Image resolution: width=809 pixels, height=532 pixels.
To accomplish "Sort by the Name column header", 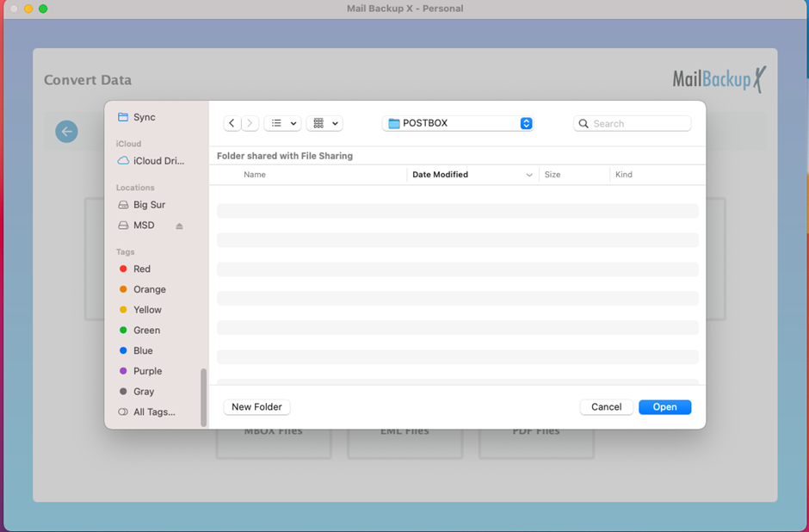I will click(x=255, y=175).
